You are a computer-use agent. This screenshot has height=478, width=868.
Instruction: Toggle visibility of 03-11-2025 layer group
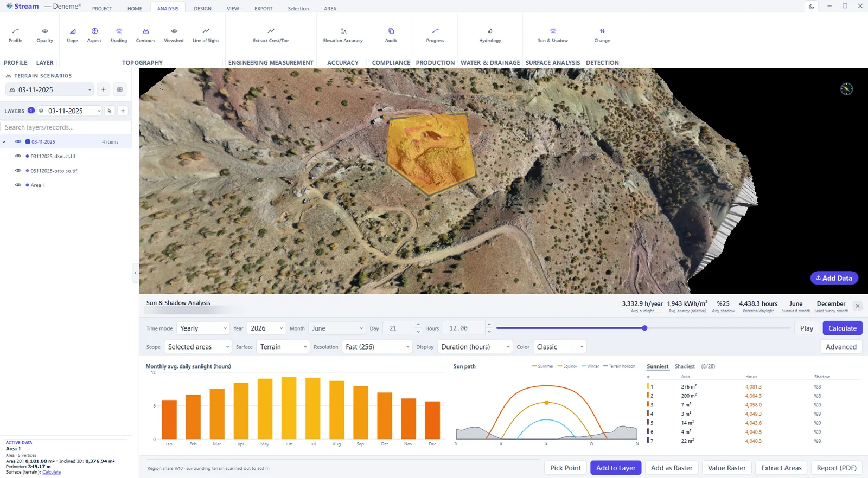(18, 142)
